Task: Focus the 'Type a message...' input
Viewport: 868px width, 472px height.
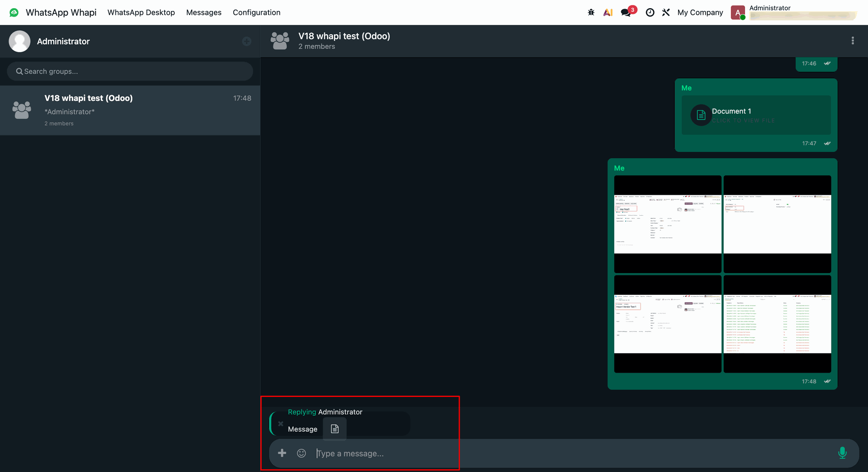Action: (x=572, y=453)
